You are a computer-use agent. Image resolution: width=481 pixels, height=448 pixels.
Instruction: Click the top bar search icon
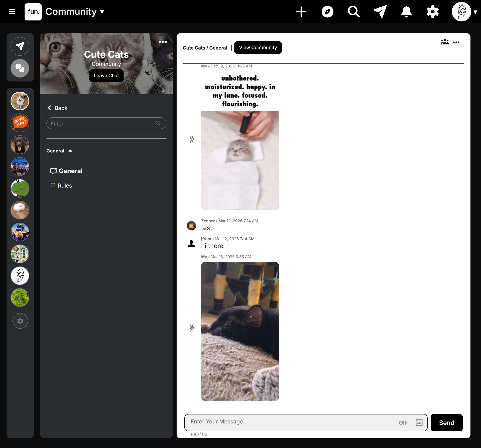354,12
